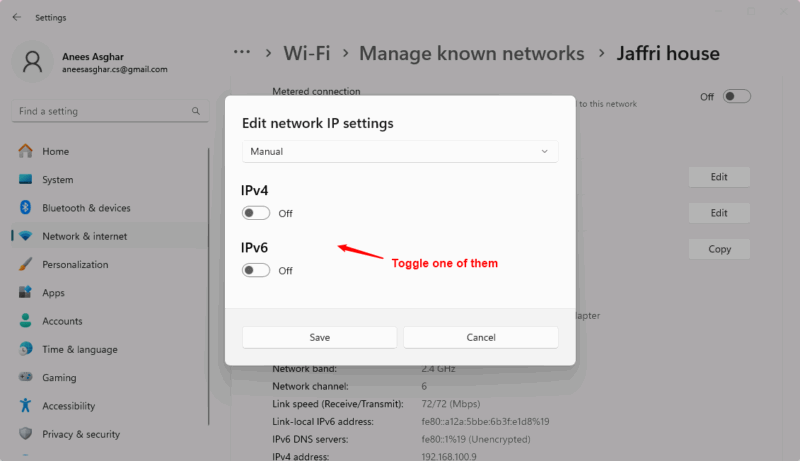Image resolution: width=800 pixels, height=461 pixels.
Task: Click the Cancel button
Action: (481, 337)
